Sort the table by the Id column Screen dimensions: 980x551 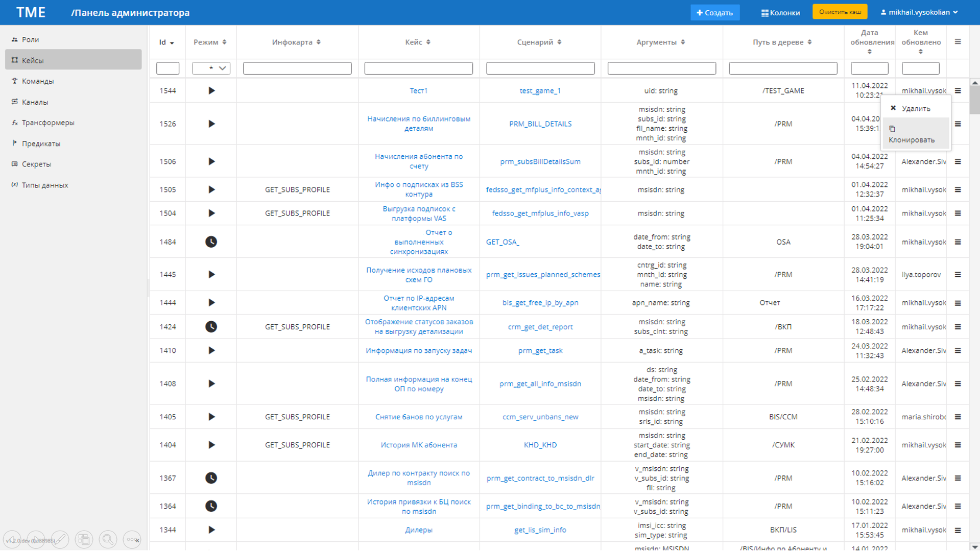166,42
